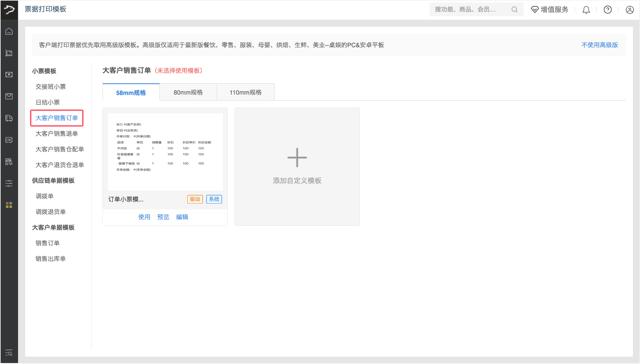Image resolution: width=640 pixels, height=364 pixels.
Task: Click the 添加自定义模板 card
Action: coord(297,167)
